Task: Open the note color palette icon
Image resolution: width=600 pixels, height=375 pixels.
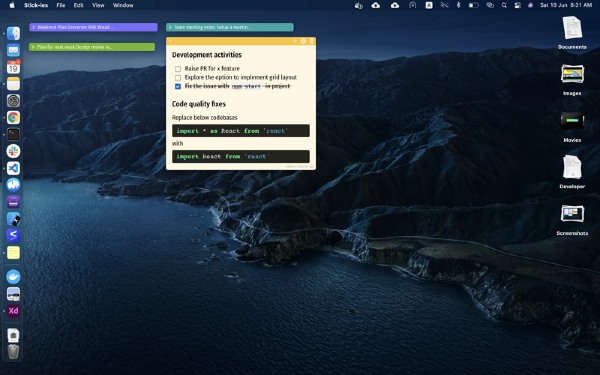Action: coord(303,41)
